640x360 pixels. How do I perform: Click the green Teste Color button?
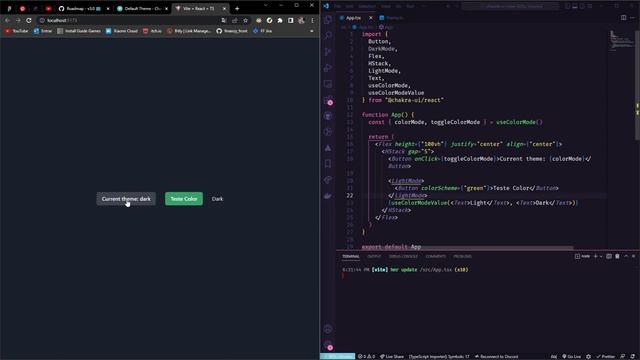point(184,199)
